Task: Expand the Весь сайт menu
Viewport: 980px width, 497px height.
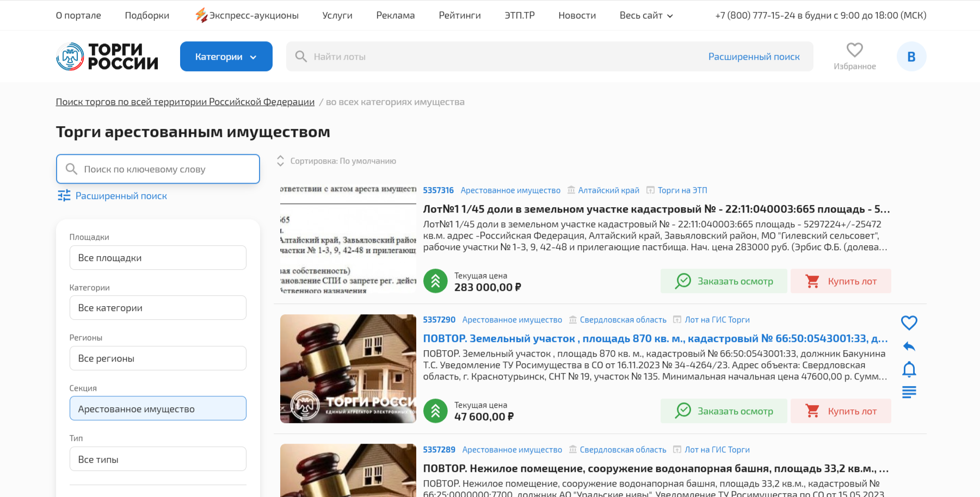Action: click(646, 15)
